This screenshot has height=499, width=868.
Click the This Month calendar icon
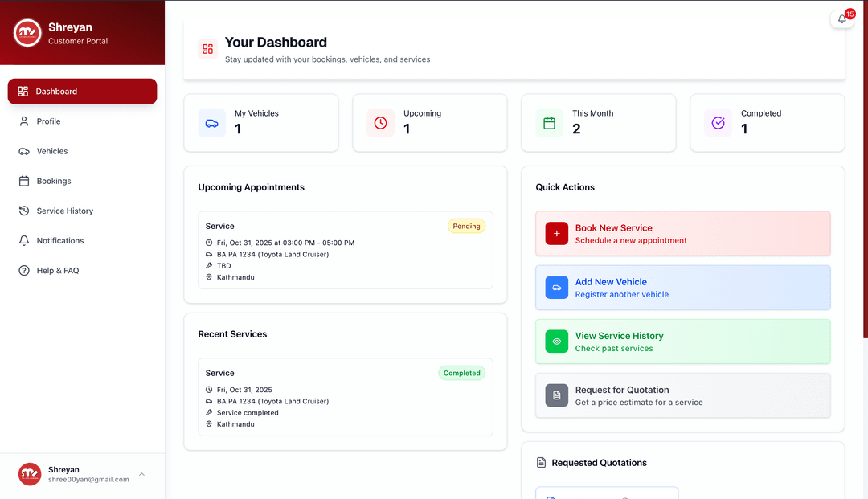click(x=549, y=123)
